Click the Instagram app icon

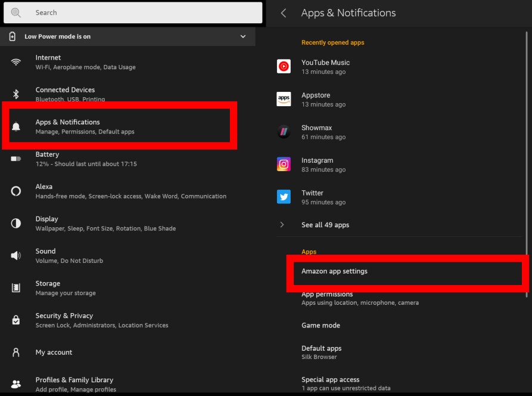[284, 164]
